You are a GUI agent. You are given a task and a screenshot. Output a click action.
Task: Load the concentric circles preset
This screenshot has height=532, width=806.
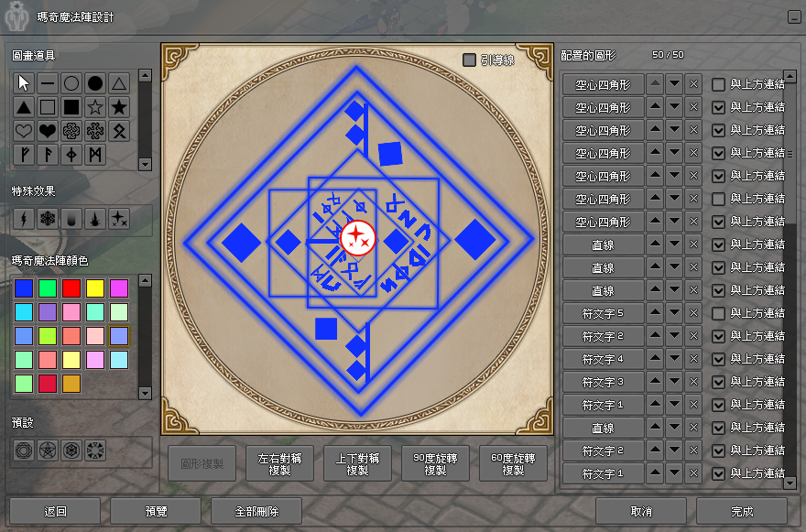click(24, 451)
